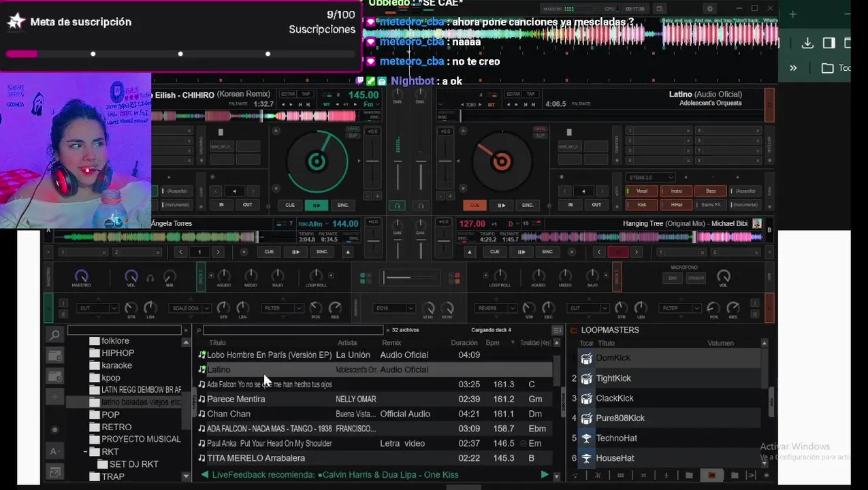Collapse the RKT folder tree
Screen dimensions: 868x490
tap(86, 452)
